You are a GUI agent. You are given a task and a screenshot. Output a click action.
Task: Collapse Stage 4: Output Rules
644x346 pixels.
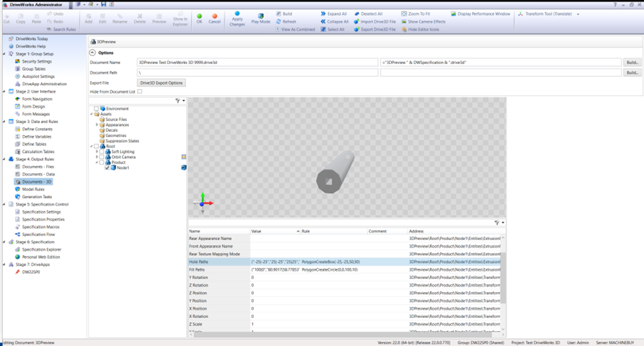[x=5, y=159]
